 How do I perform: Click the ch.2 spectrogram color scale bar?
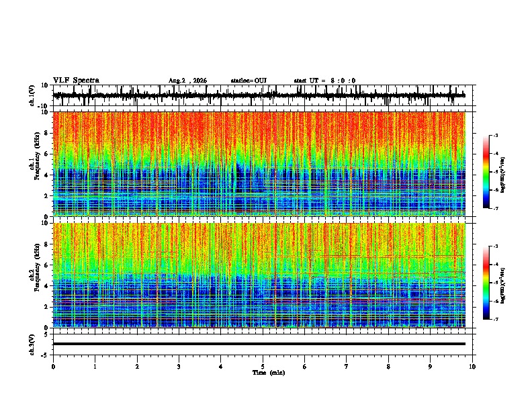[486, 283]
